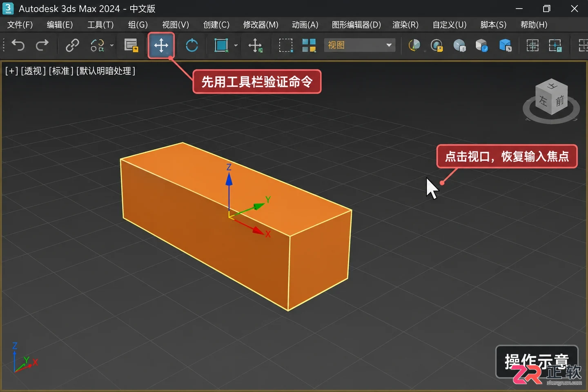The width and height of the screenshot is (588, 392).
Task: Switch to the Select and Rotate tool
Action: pyautogui.click(x=192, y=45)
